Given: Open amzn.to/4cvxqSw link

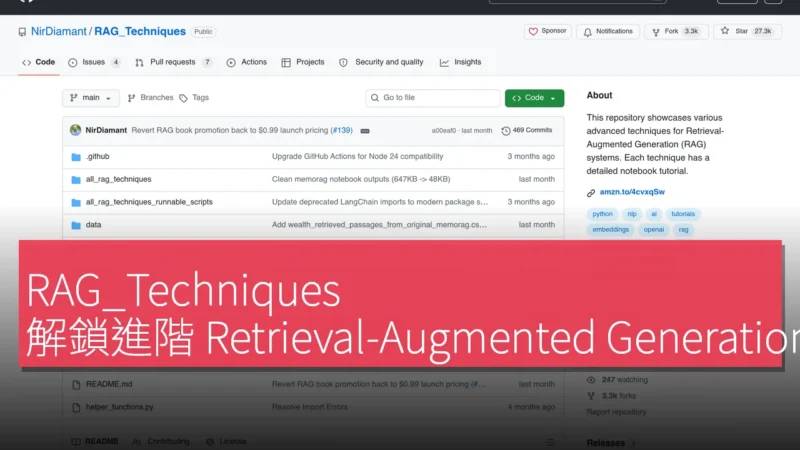Looking at the screenshot, I should [x=632, y=192].
